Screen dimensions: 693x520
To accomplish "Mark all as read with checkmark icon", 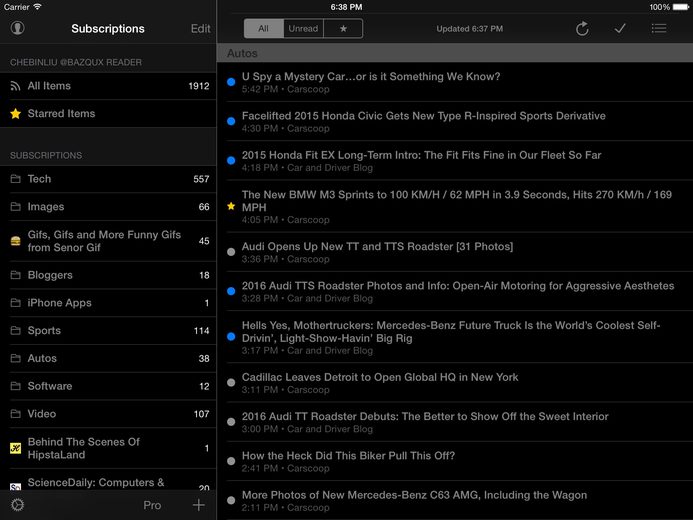I will pos(620,29).
